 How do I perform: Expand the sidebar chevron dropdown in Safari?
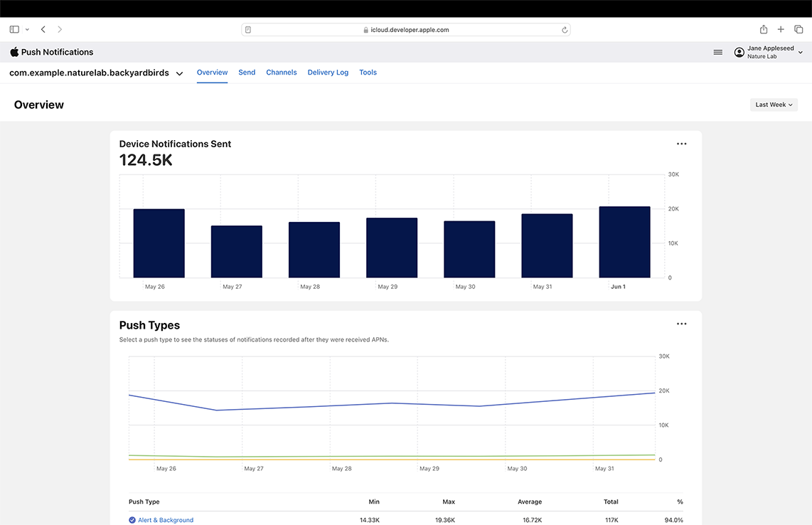click(27, 30)
